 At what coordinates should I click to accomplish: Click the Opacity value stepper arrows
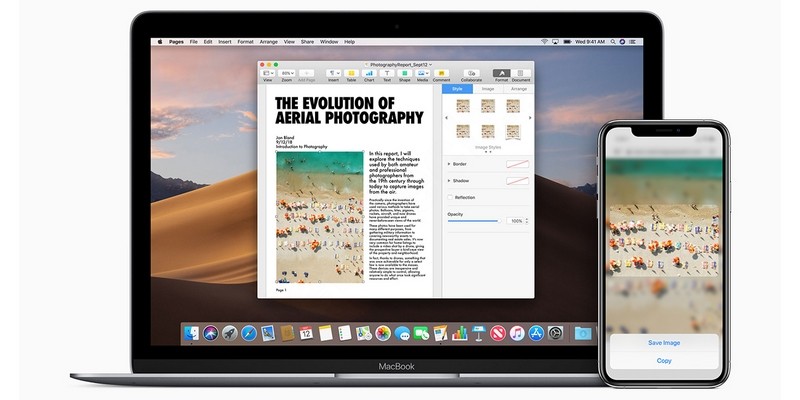click(527, 221)
